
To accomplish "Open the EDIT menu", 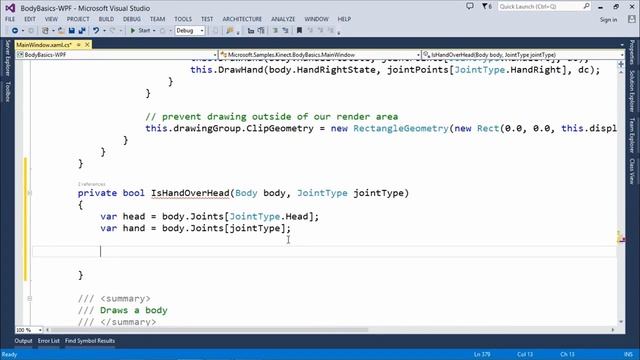I will [x=30, y=19].
